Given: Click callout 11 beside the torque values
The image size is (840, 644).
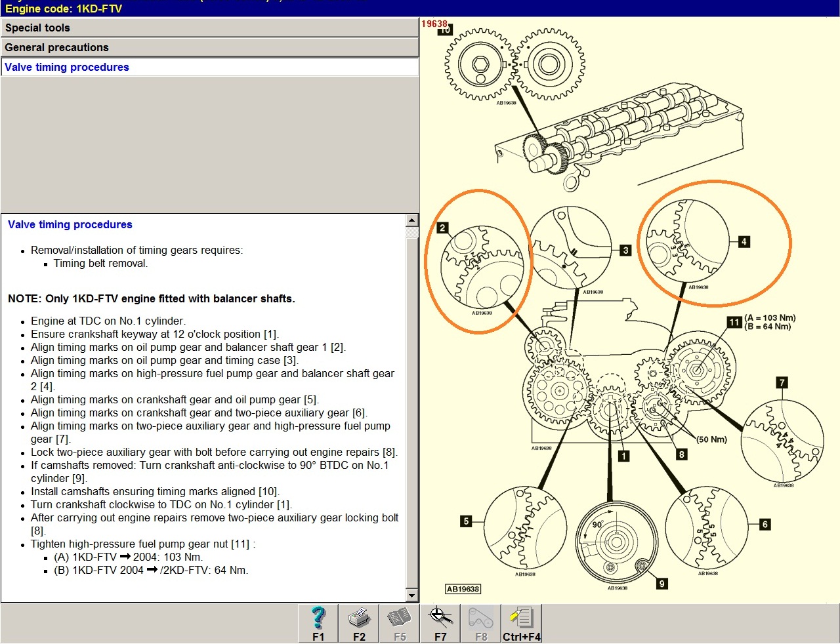Looking at the screenshot, I should point(734,322).
